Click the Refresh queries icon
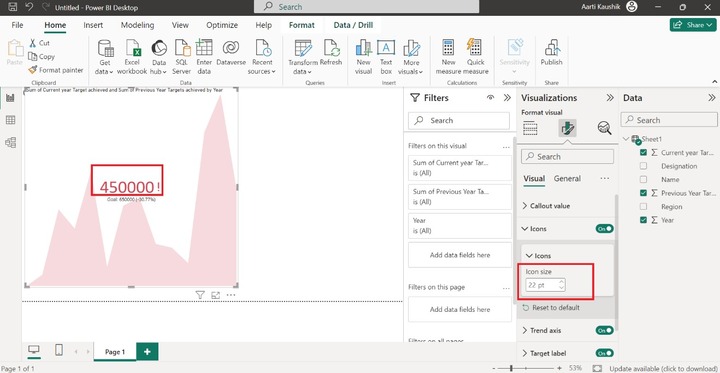Image resolution: width=720 pixels, height=373 pixels. [x=331, y=52]
